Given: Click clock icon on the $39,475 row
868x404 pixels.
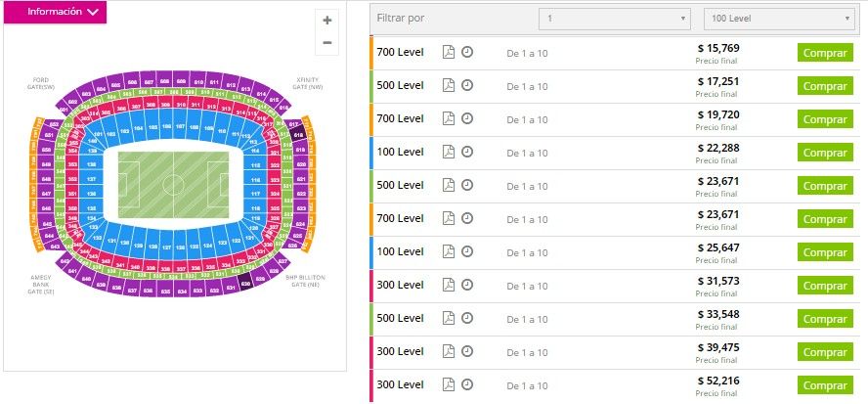Looking at the screenshot, I should pyautogui.click(x=467, y=351).
